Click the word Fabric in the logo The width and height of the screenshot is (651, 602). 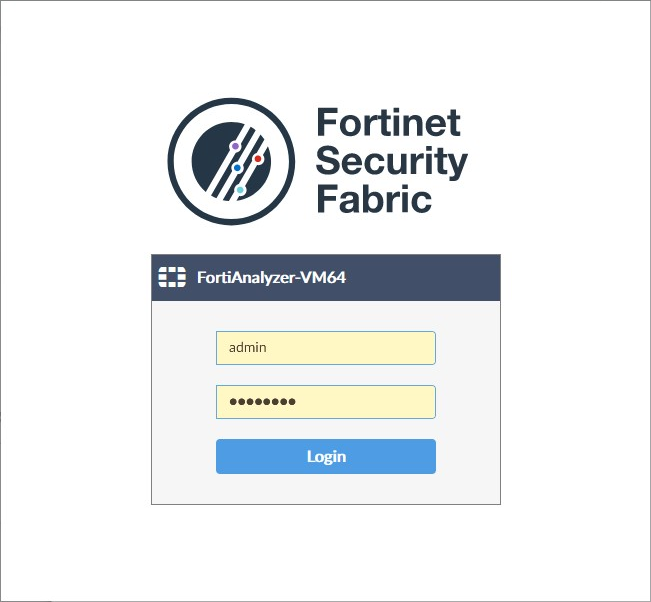(x=374, y=199)
